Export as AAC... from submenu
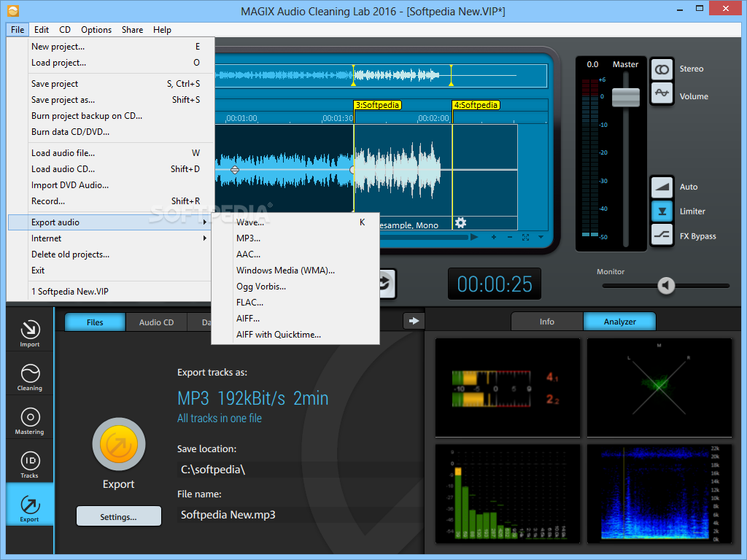747x560 pixels. pyautogui.click(x=295, y=254)
